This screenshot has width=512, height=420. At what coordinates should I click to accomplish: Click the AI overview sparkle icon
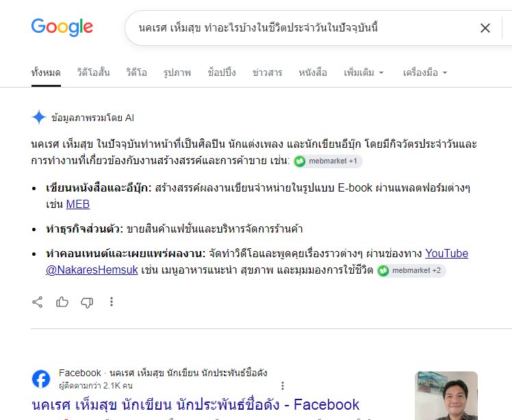39,117
